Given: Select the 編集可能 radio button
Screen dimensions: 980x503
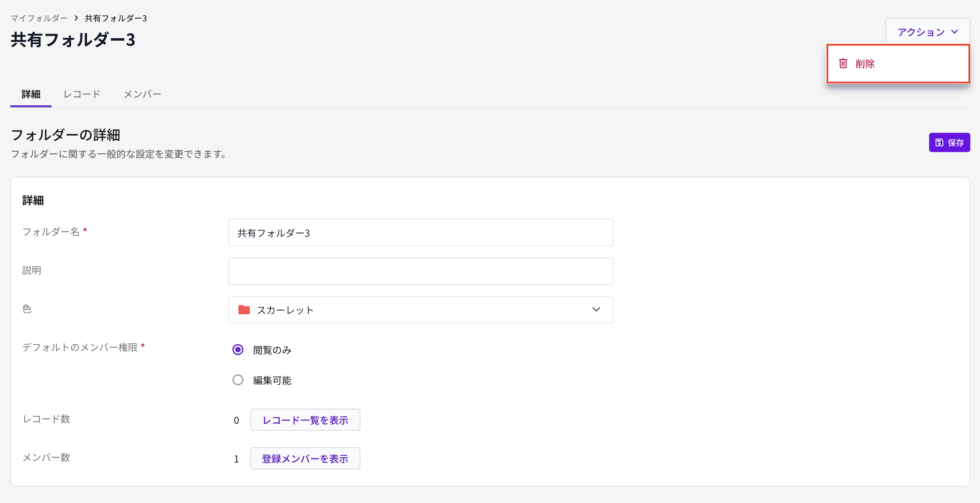Looking at the screenshot, I should click(238, 380).
